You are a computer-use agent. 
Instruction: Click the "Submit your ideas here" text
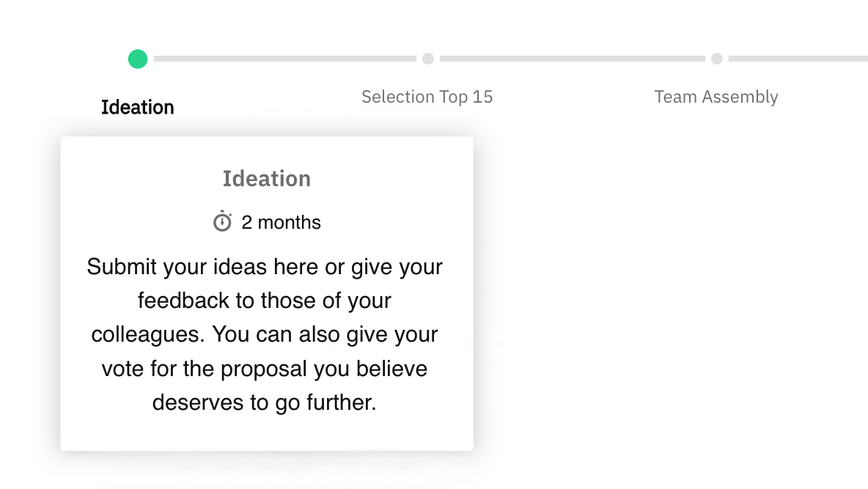click(x=203, y=267)
